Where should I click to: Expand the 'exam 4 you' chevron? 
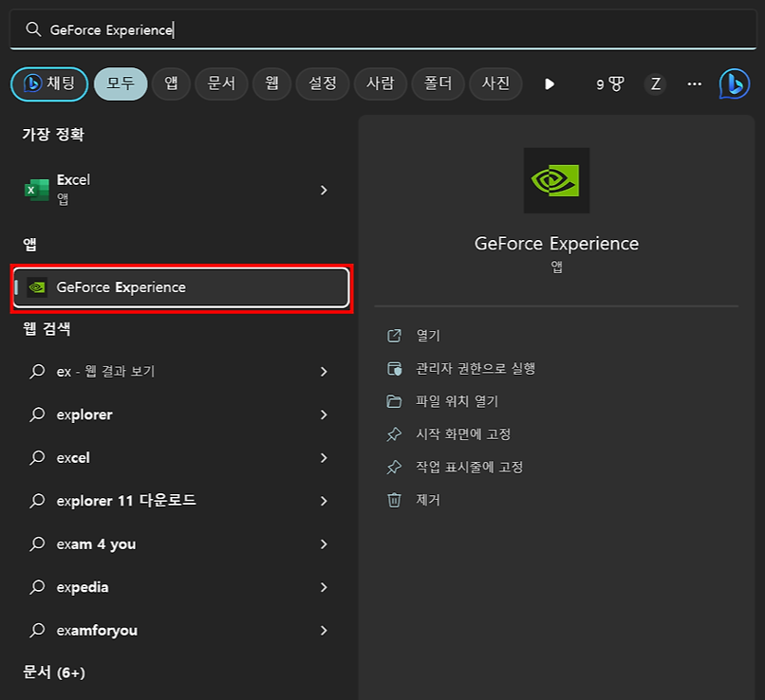click(324, 544)
